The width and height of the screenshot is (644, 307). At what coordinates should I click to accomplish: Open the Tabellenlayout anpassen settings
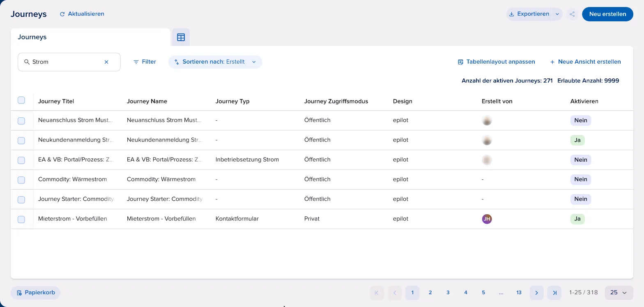[496, 62]
